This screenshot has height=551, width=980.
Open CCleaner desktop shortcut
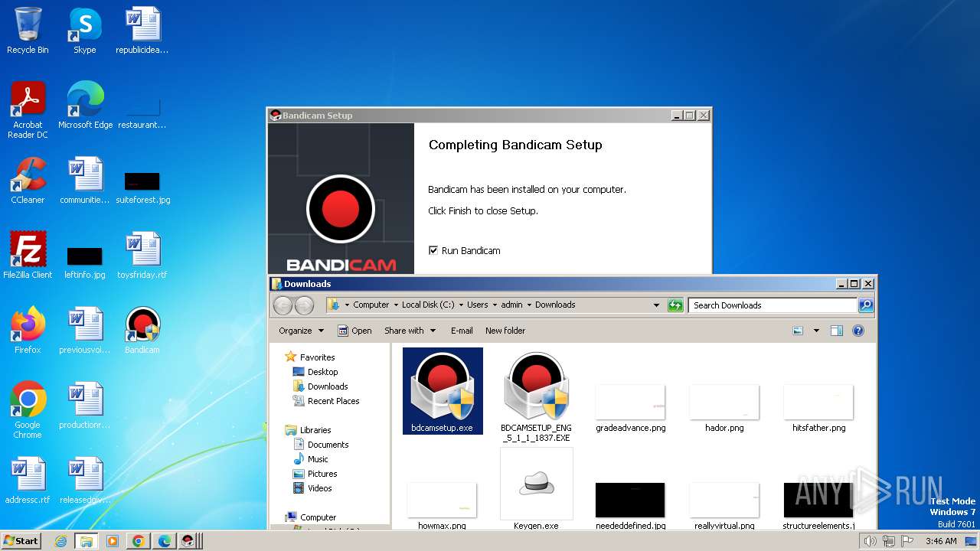(x=28, y=181)
